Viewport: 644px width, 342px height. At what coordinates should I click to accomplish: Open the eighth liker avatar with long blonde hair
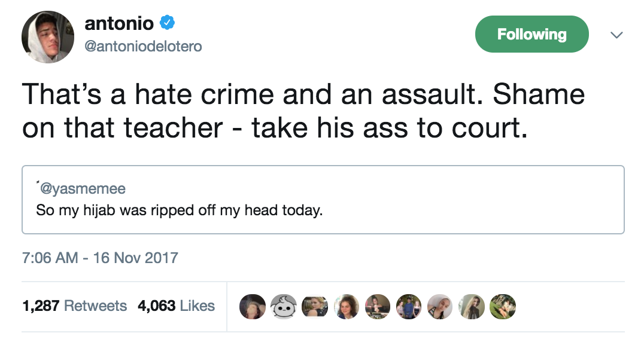click(472, 306)
